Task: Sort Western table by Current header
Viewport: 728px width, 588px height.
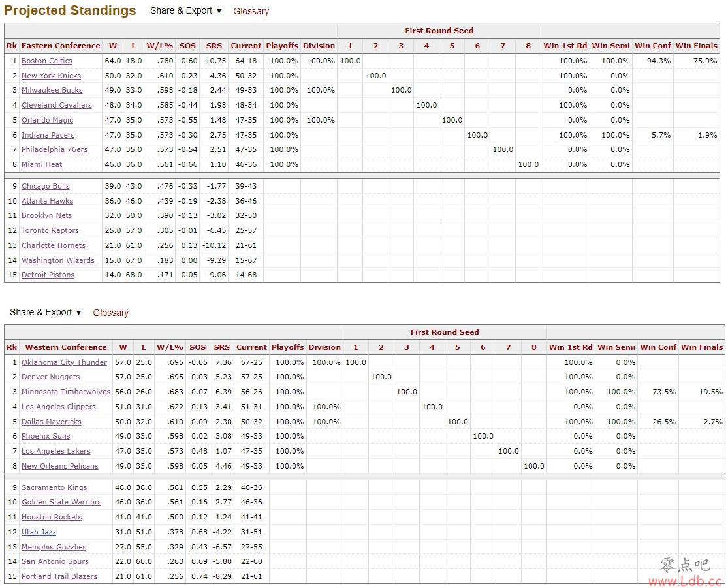Action: tap(251, 347)
